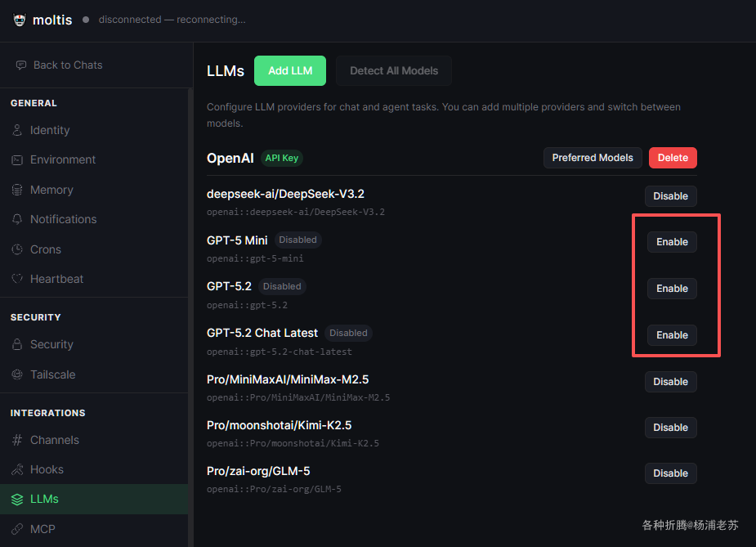756x547 pixels.
Task: Go to Environment settings
Action: 94,159
